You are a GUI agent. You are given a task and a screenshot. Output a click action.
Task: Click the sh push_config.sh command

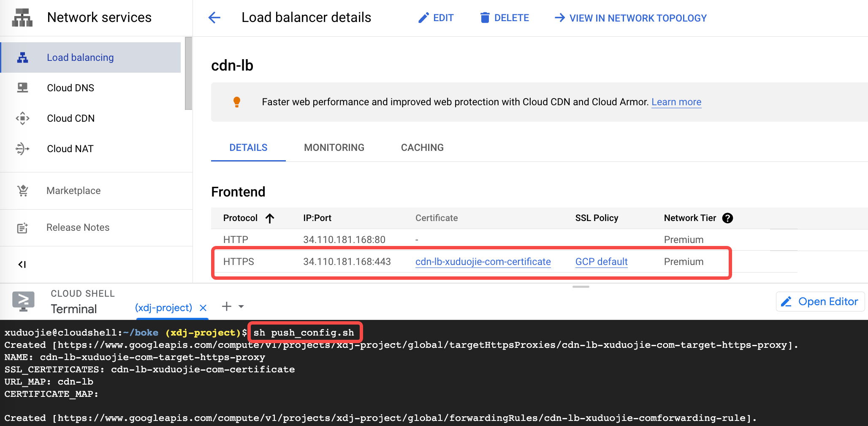304,333
